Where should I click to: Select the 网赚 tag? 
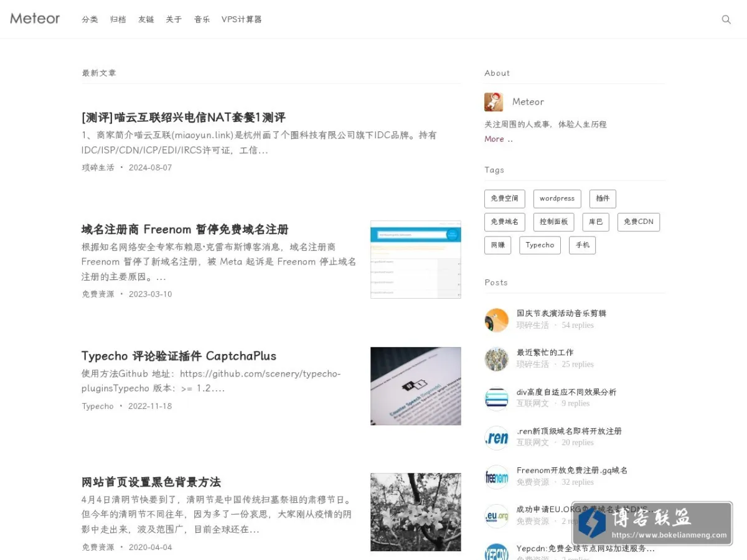497,245
